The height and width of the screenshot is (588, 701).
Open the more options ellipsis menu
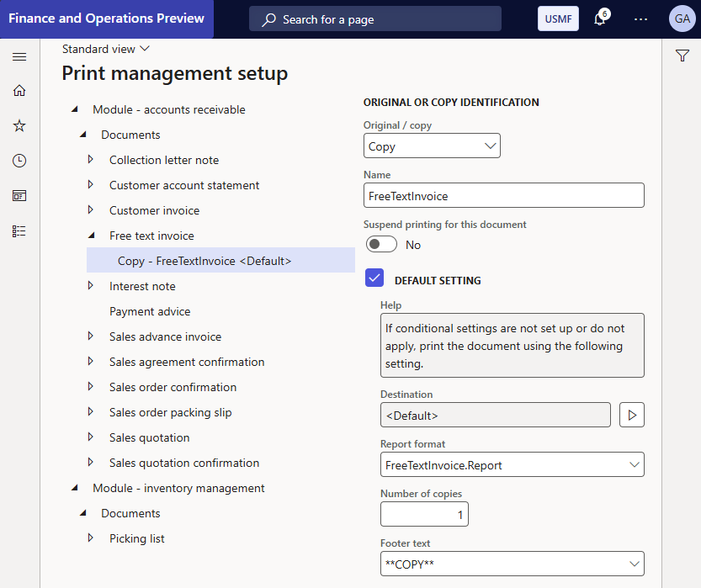click(x=641, y=19)
